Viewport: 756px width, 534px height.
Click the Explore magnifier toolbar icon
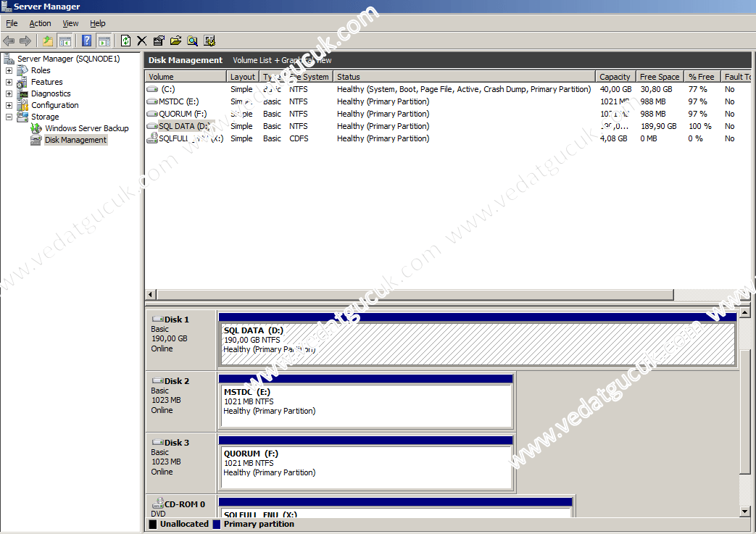(x=192, y=41)
